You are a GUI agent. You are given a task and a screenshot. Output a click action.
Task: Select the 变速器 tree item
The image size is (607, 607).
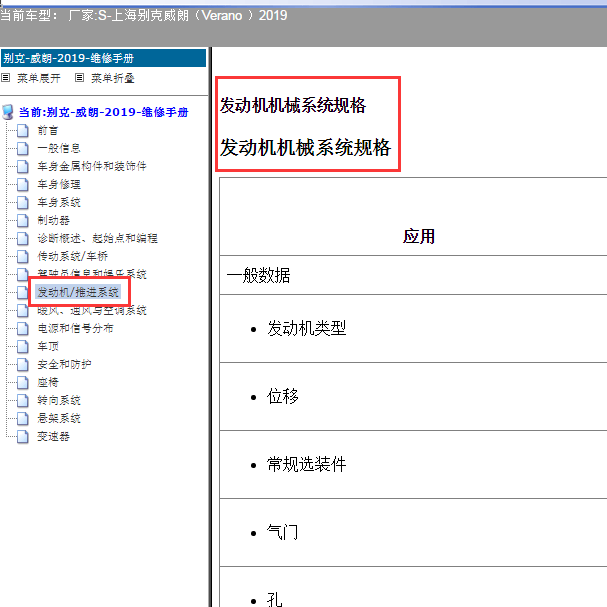tap(53, 436)
